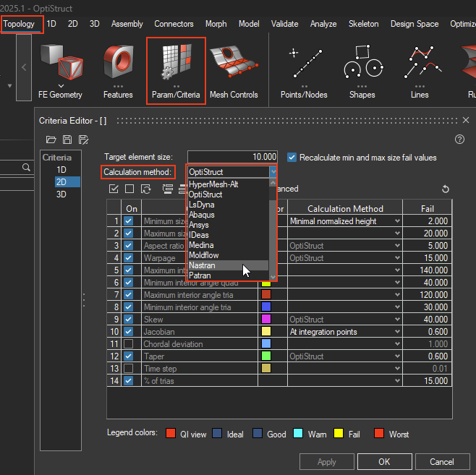Click the invert selection refresh icon
This screenshot has height=475, width=476.
coord(146,189)
